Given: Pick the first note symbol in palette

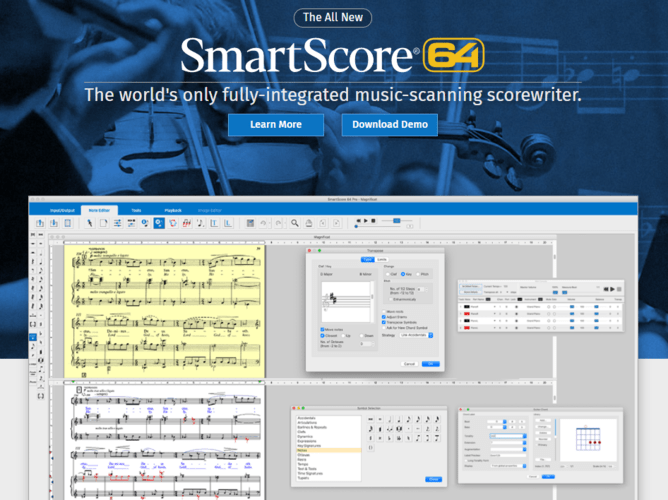Looking at the screenshot, I should (x=371, y=419).
